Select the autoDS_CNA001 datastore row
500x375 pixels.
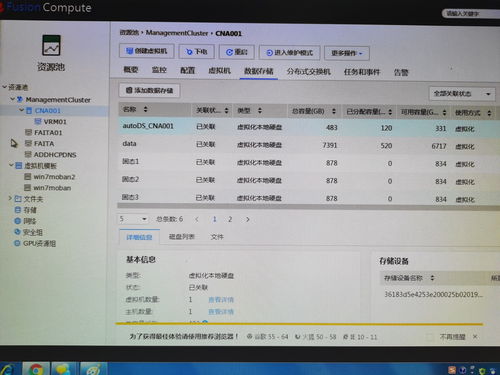(x=309, y=127)
